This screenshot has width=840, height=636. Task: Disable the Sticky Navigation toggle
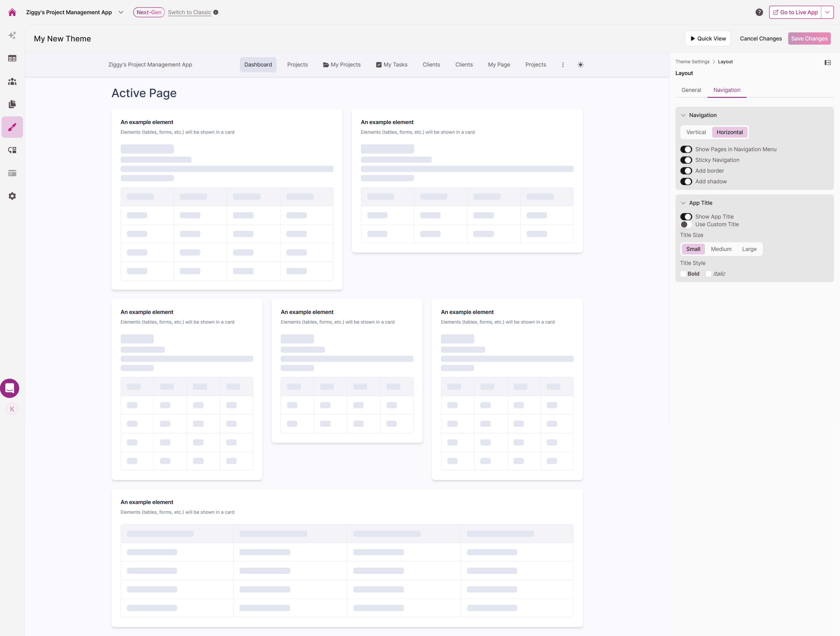686,160
